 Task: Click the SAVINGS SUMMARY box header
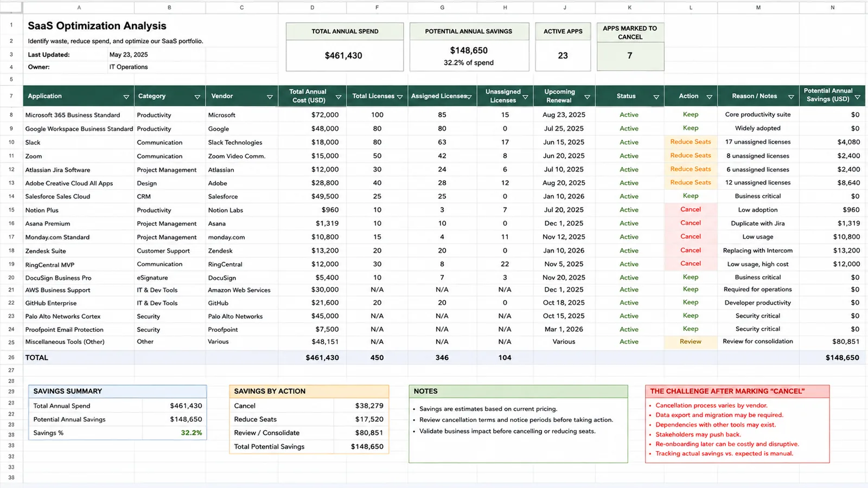point(117,391)
